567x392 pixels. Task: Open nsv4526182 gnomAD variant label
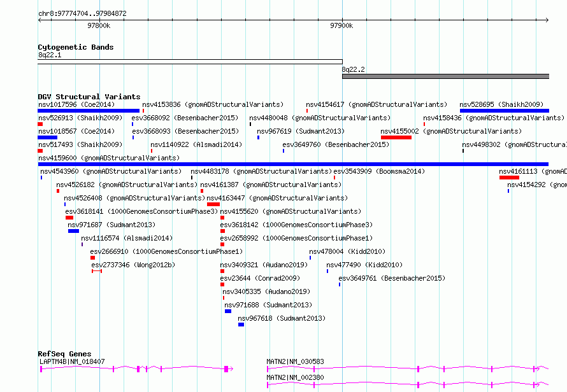(x=127, y=185)
